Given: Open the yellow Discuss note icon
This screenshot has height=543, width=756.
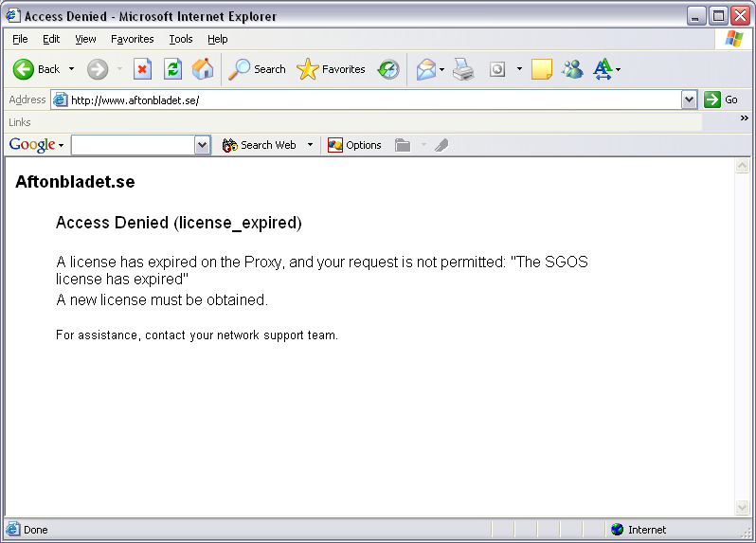Looking at the screenshot, I should pos(542,69).
